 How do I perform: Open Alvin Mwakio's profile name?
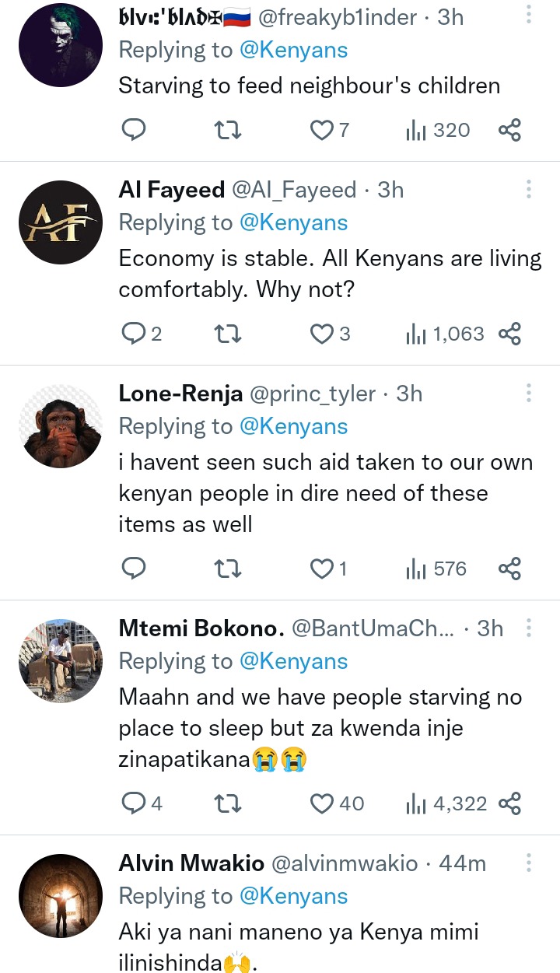tap(191, 863)
